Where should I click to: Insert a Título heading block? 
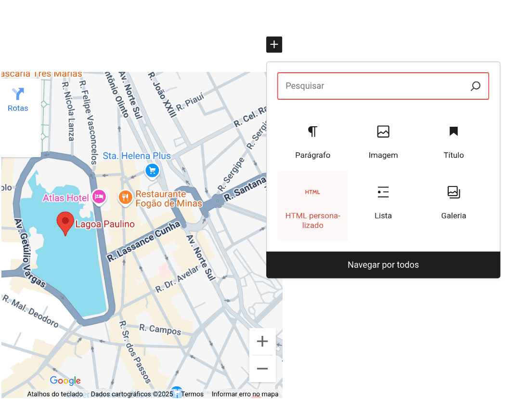[x=454, y=141]
